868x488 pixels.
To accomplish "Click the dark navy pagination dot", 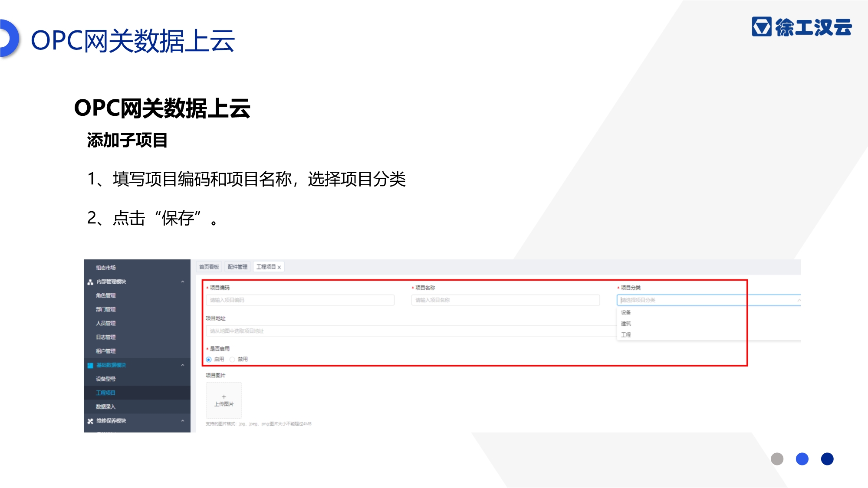I will pos(827,459).
